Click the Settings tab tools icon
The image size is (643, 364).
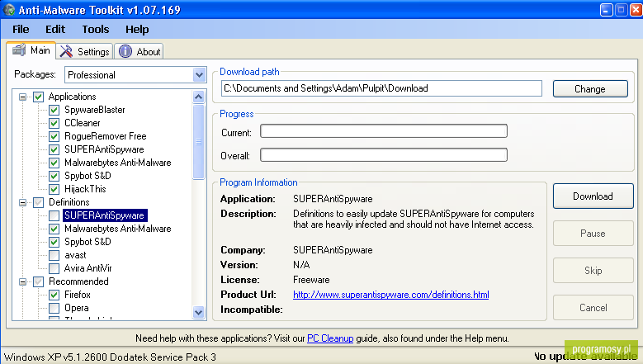[66, 52]
